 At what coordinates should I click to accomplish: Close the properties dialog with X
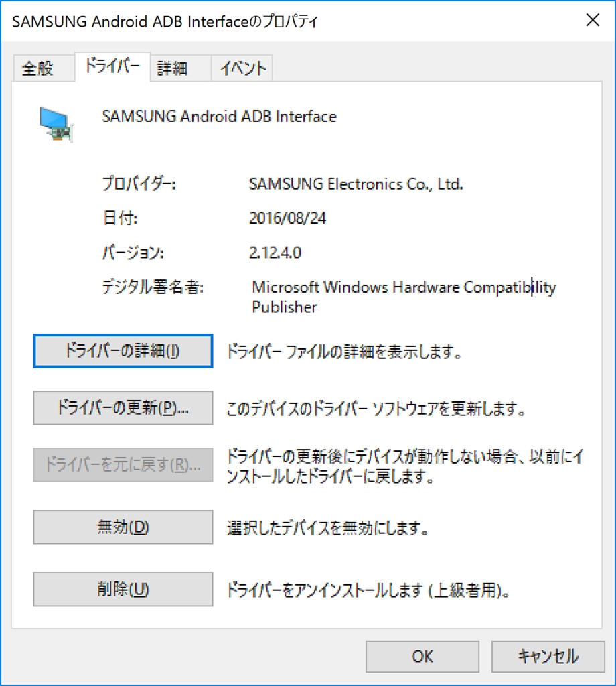point(593,20)
